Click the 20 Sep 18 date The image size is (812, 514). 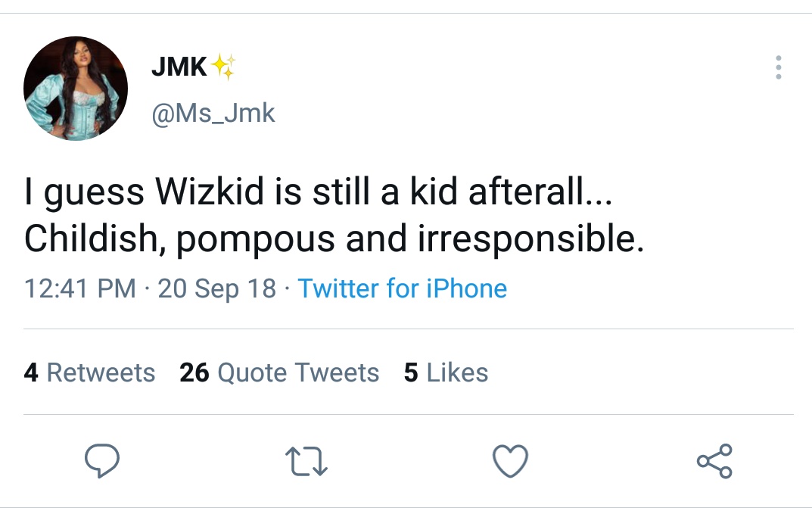[217, 288]
